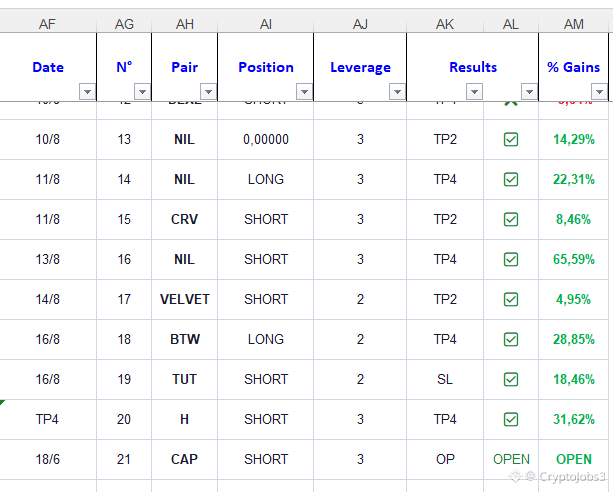Select the 14,29% gains cell
613x492 pixels.
coord(574,139)
